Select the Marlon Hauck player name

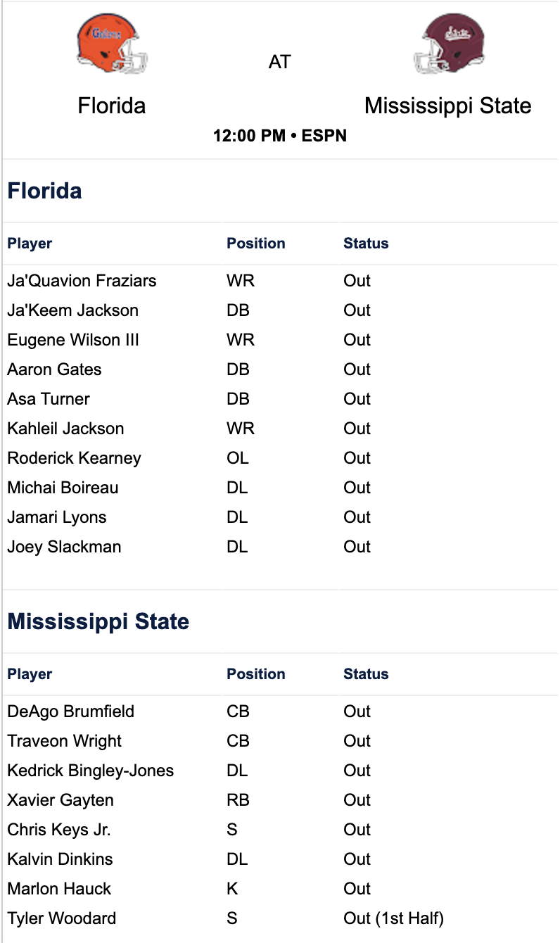pos(59,889)
